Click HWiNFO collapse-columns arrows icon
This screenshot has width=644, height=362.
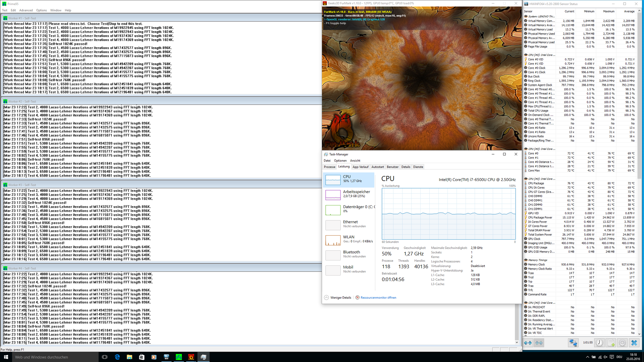tap(539, 343)
